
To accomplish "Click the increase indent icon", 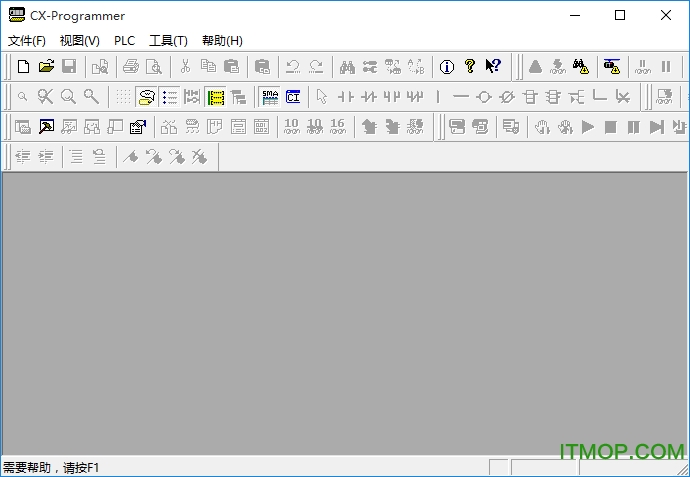I will coord(45,157).
